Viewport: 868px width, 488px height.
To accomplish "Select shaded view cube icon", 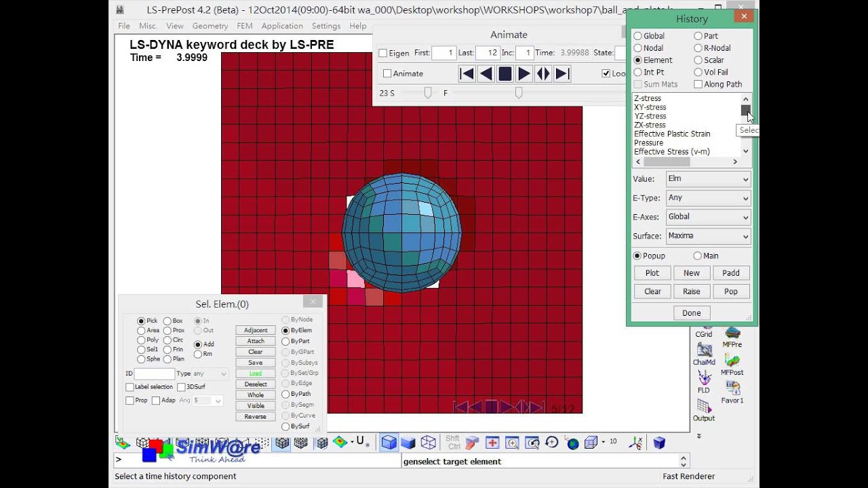I will coord(389,443).
